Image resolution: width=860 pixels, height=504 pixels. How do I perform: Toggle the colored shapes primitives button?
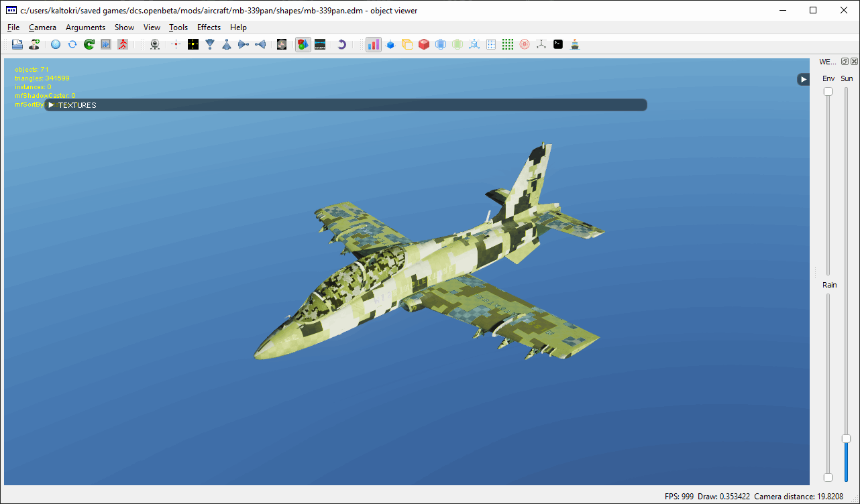[x=303, y=44]
